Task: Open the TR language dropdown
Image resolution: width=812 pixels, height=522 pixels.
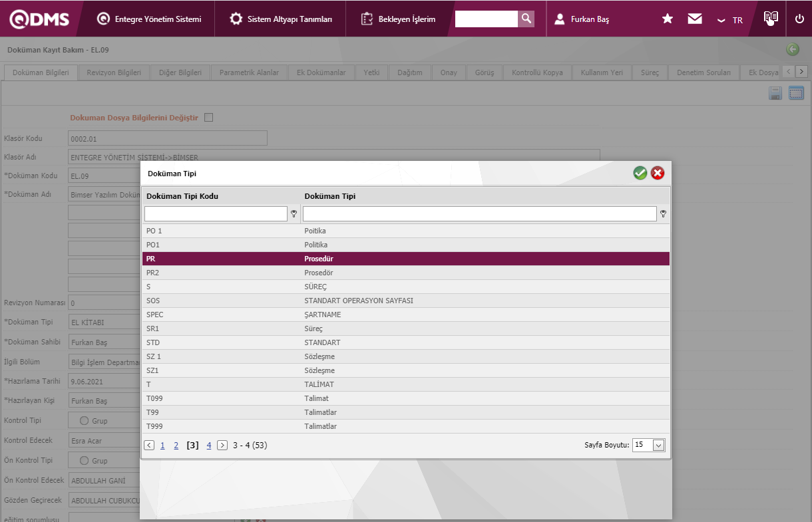Action: click(730, 20)
